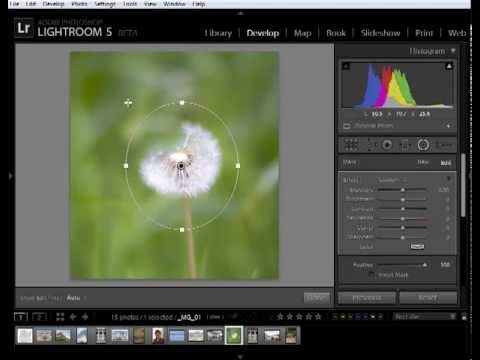Open the Show Edit Pins Auto dropdown
Screen dimensions: 480x360
click(76, 298)
